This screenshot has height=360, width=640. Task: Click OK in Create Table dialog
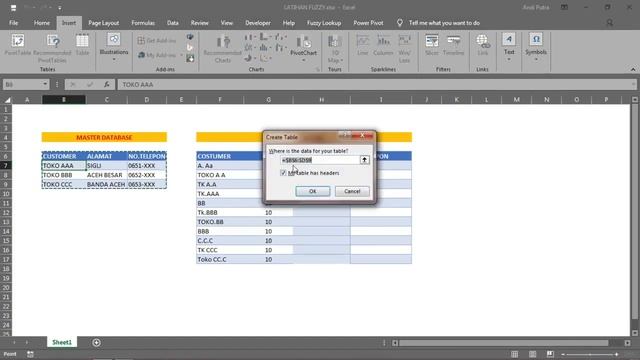(313, 191)
